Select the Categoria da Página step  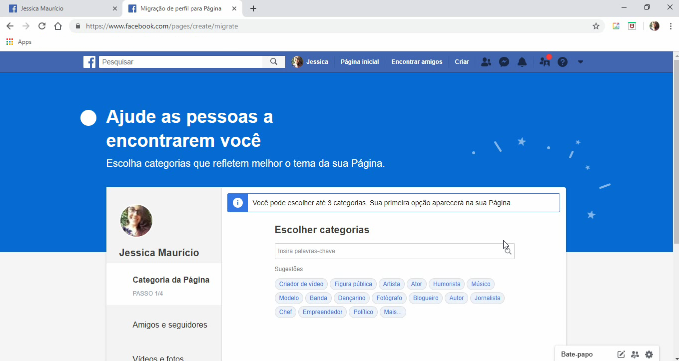coord(164,284)
